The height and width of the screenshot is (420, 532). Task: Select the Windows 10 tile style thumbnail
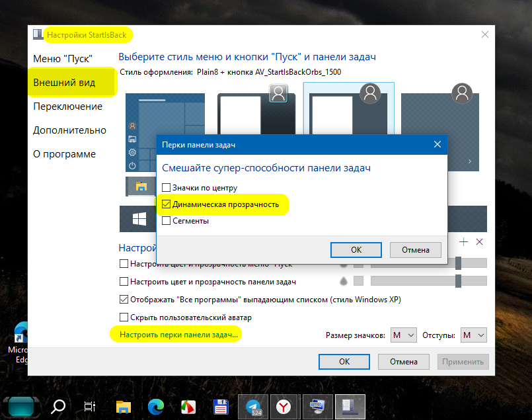(x=165, y=132)
